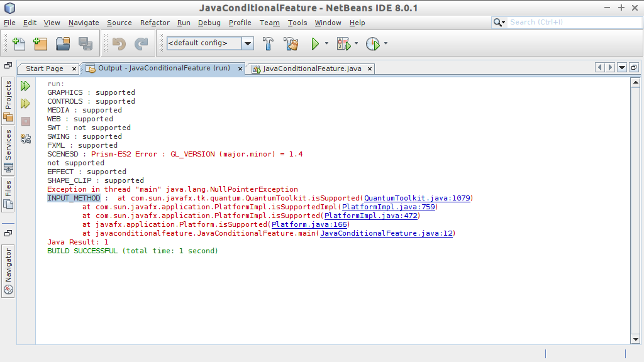This screenshot has height=362, width=644.
Task: Open the Navigate menu
Action: pos(83,23)
